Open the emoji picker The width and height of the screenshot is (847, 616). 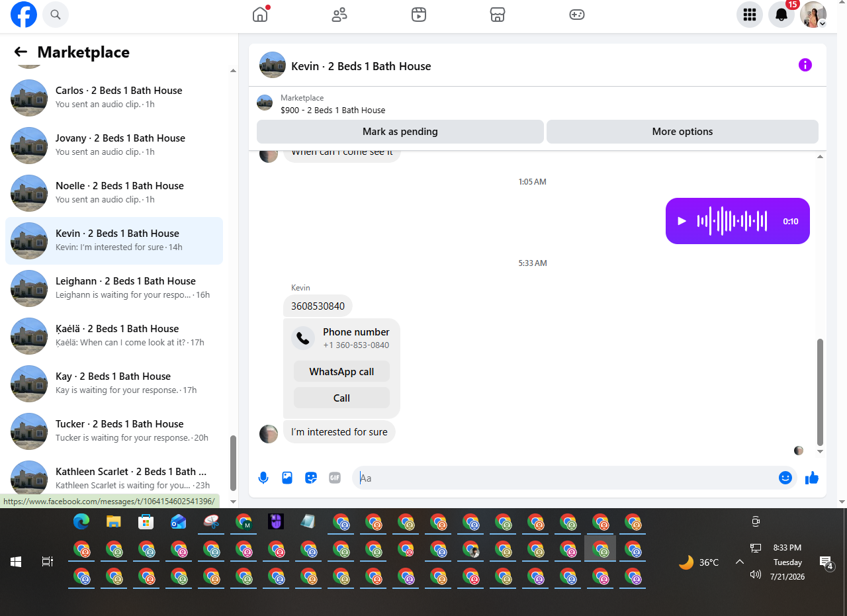785,478
